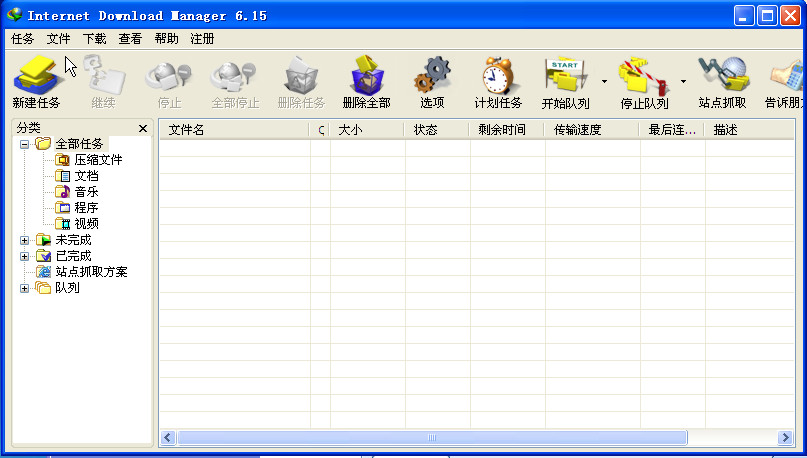This screenshot has height=458, width=807.
Task: Select the 未完成 tree node
Action: point(64,240)
